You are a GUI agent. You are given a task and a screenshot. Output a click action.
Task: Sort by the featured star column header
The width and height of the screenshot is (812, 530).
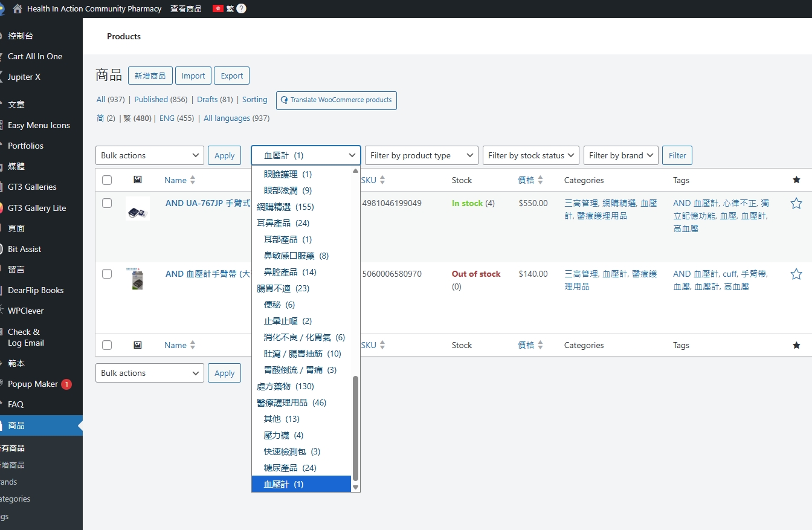pyautogui.click(x=796, y=180)
